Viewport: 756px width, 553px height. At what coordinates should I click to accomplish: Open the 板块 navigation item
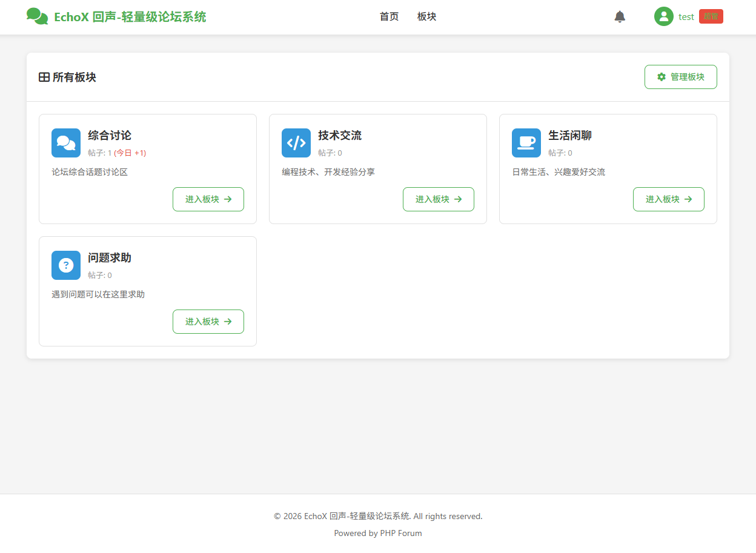426,16
